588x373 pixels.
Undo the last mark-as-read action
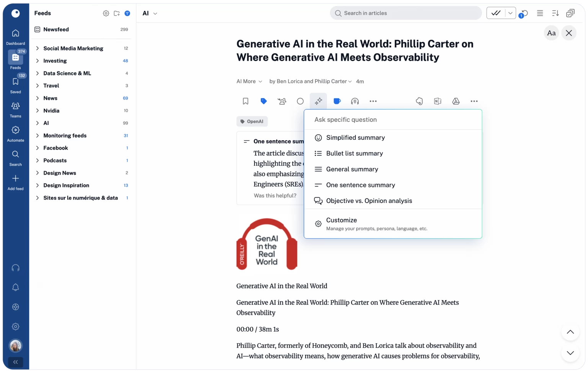[524, 13]
